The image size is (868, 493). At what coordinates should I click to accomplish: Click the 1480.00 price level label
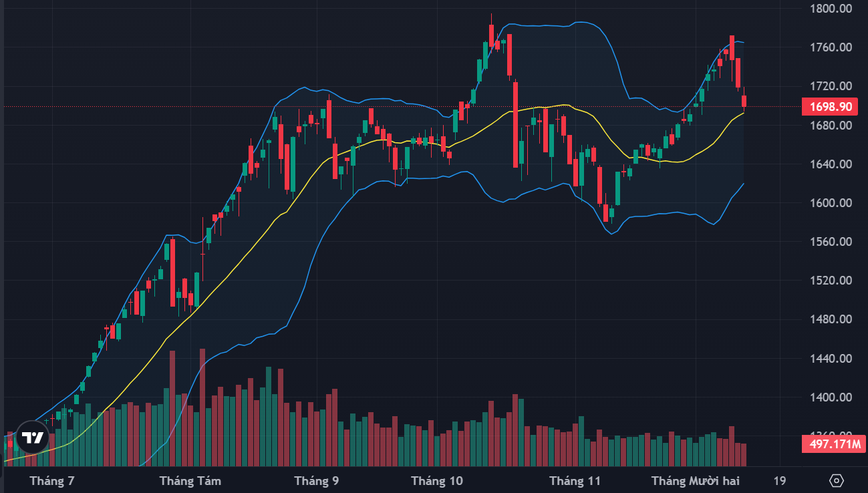click(830, 319)
